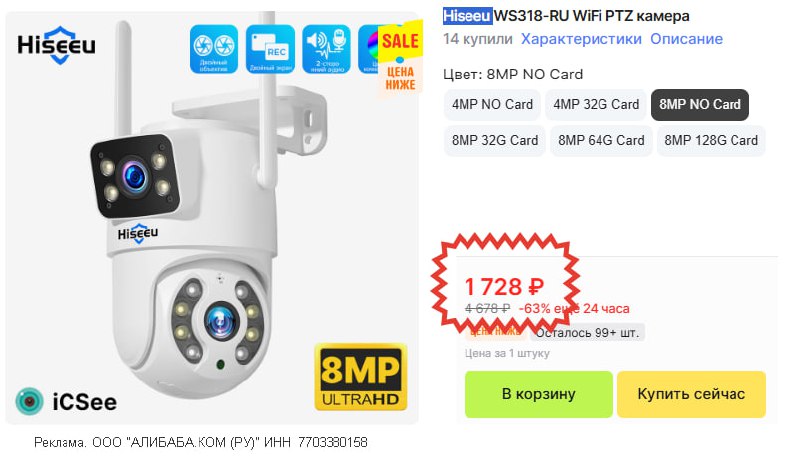Image resolution: width=800 pixels, height=457 pixels.
Task: Click the SALE price badge
Action: point(401,57)
